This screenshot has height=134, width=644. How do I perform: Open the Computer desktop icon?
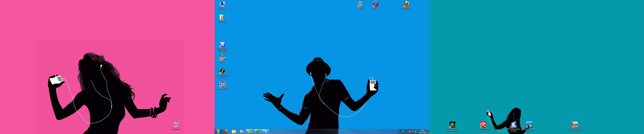click(x=222, y=5)
